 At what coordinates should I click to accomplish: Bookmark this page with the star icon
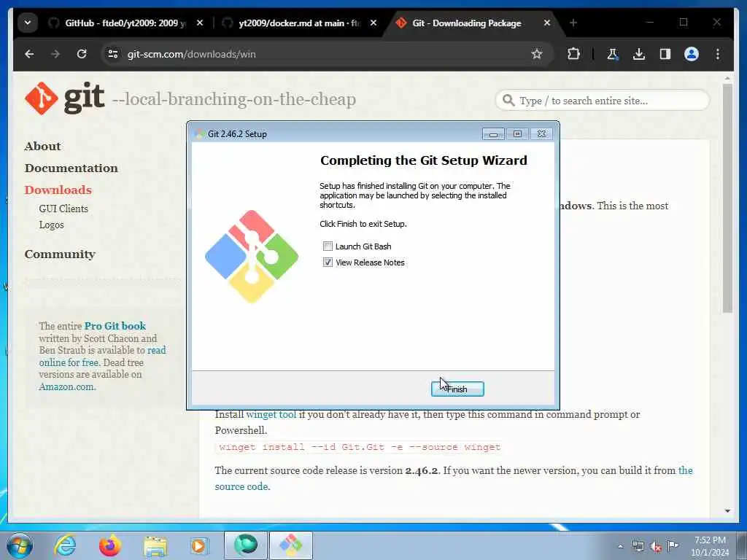(537, 54)
